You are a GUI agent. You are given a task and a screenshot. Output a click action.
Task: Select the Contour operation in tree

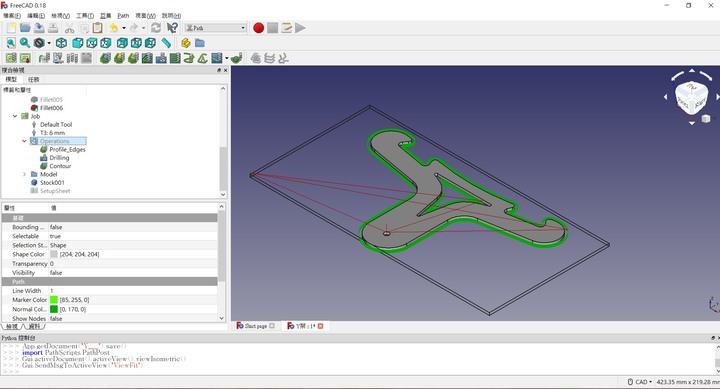pyautogui.click(x=60, y=166)
